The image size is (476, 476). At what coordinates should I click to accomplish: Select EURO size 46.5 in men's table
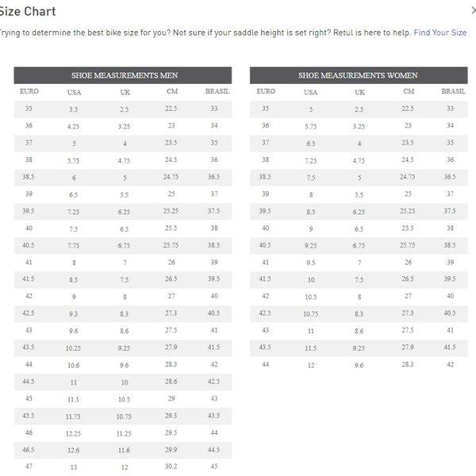pyautogui.click(x=29, y=449)
